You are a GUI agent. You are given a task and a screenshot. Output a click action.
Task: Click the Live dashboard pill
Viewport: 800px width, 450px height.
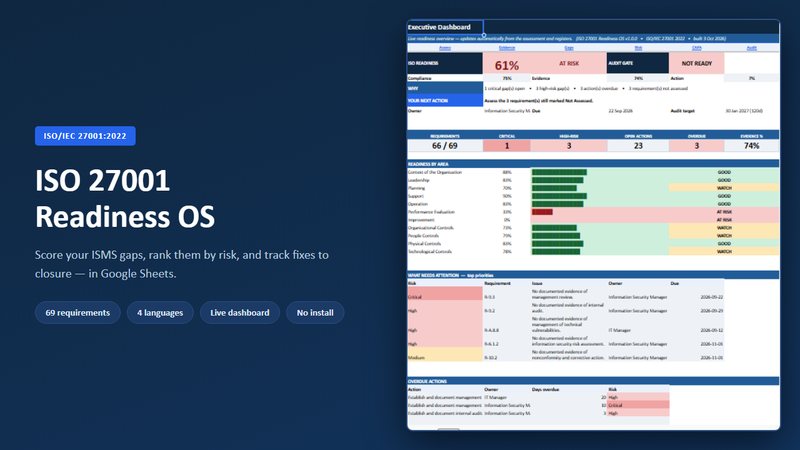240,313
